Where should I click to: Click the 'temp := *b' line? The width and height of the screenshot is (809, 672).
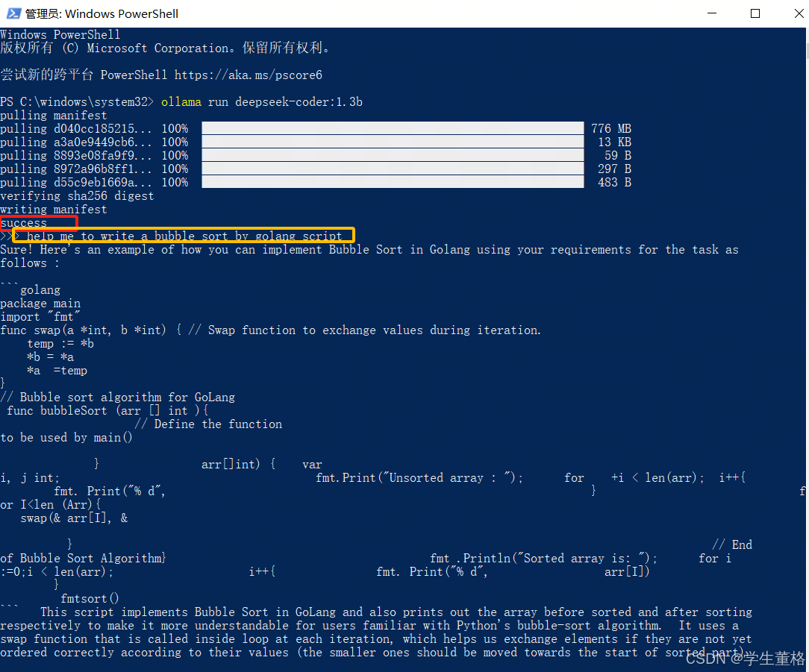[60, 344]
